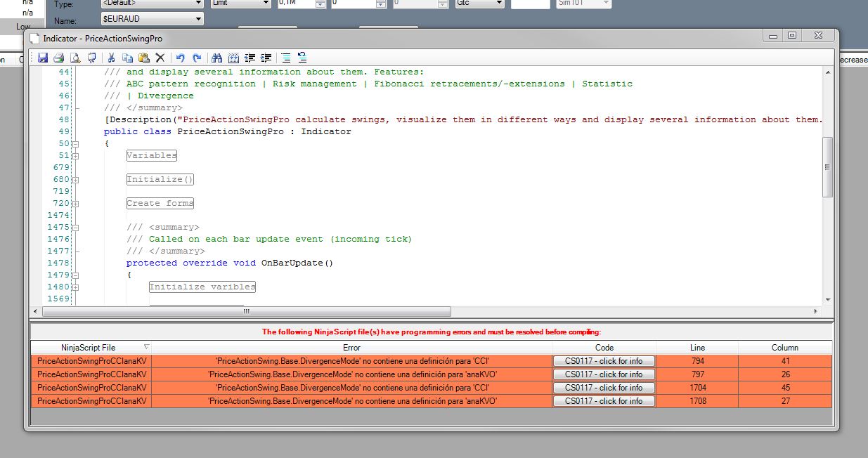Expand the Initialize varibles region at line 1480

coord(76,287)
